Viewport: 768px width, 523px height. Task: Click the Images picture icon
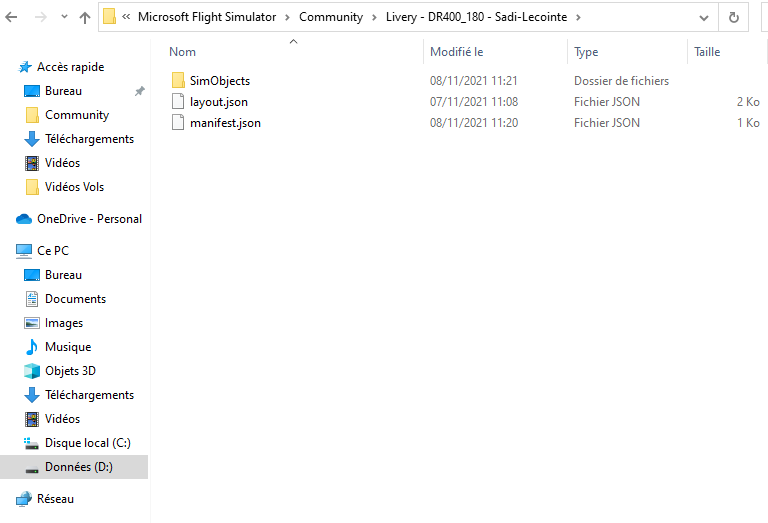coord(32,323)
